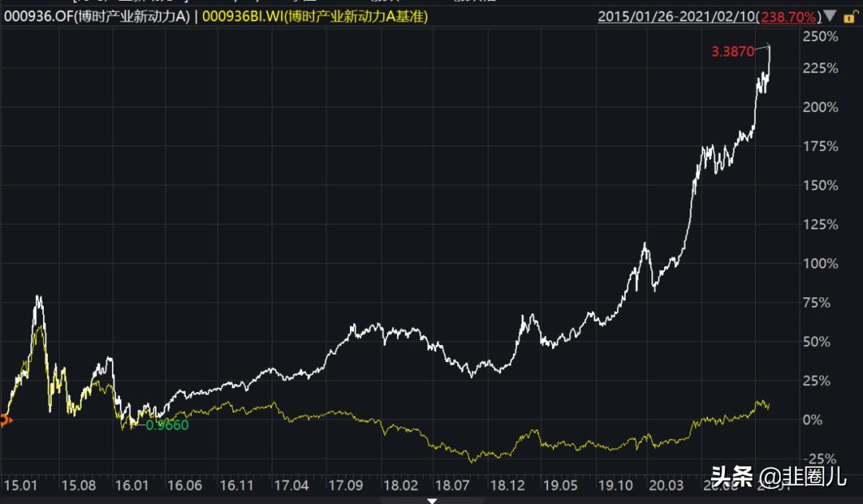
Task: Open the date range dropdown triangle
Action: [831, 16]
